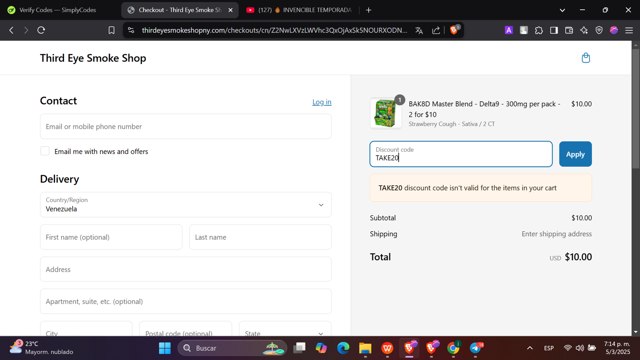Click the Last name field
This screenshot has width=640, height=360.
pos(260,237)
